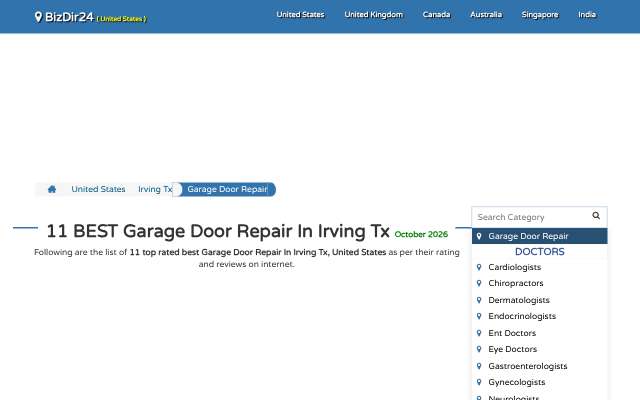Screen dimensions: 640x400
Task: Open Endocrinologists category link
Action: click(x=522, y=316)
